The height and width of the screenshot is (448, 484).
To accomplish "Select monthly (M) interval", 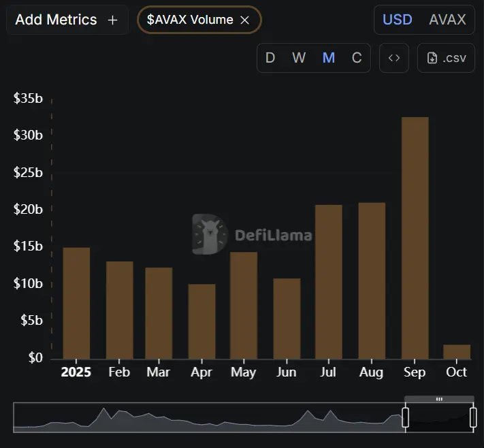I will pyautogui.click(x=328, y=58).
